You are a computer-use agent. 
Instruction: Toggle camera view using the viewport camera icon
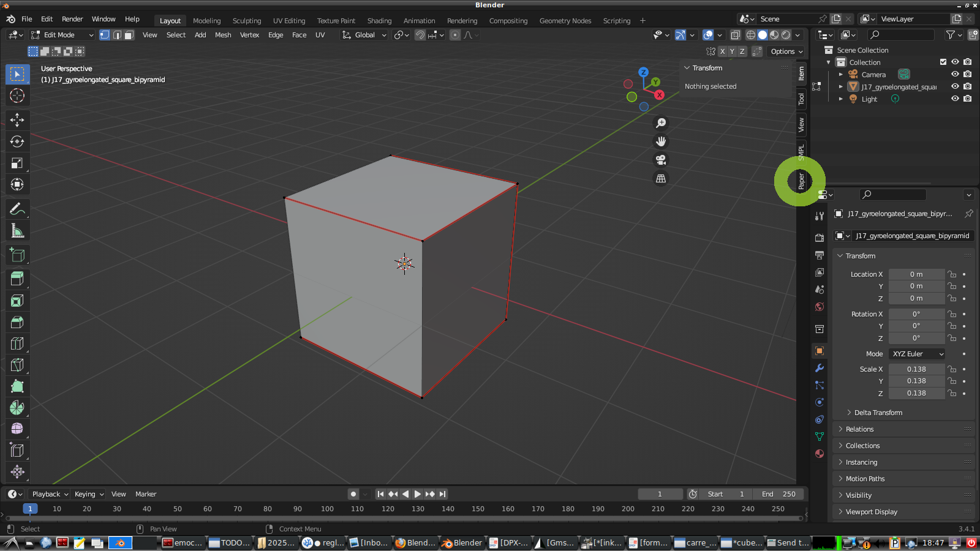[661, 160]
